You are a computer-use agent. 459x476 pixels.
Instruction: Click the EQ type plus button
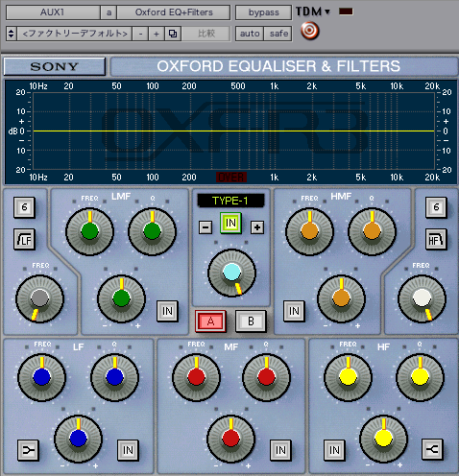pos(257,227)
